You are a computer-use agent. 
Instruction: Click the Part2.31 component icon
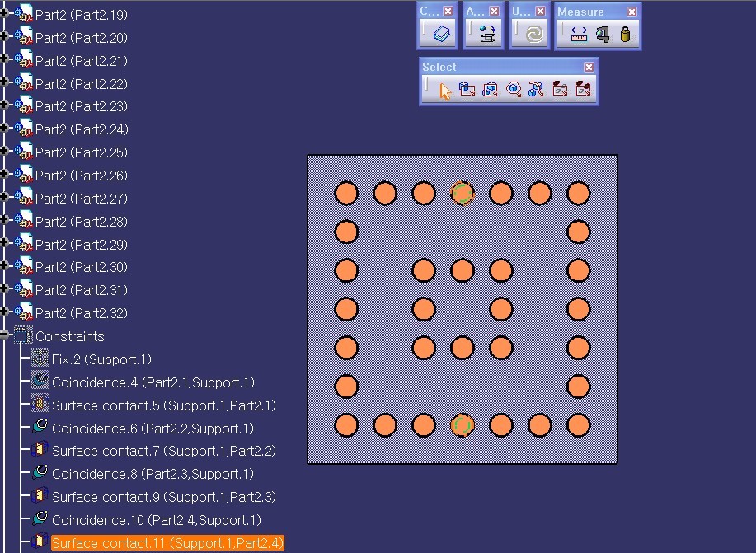pos(22,288)
